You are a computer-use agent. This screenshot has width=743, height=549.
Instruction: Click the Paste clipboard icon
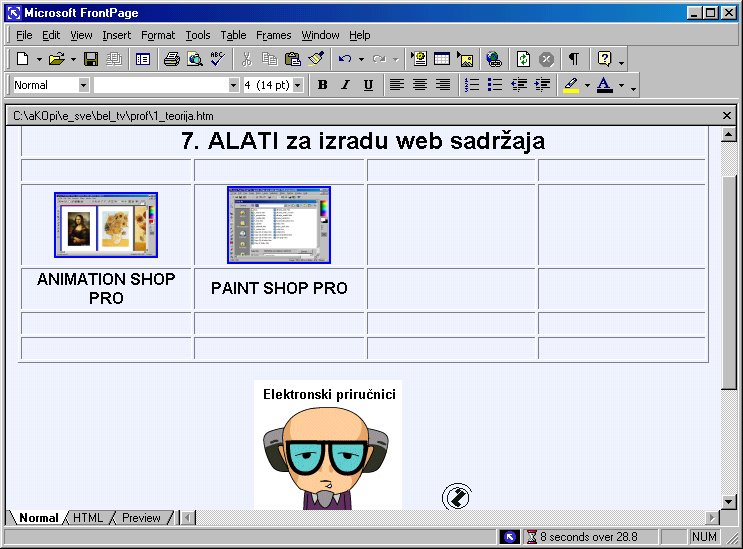point(293,59)
